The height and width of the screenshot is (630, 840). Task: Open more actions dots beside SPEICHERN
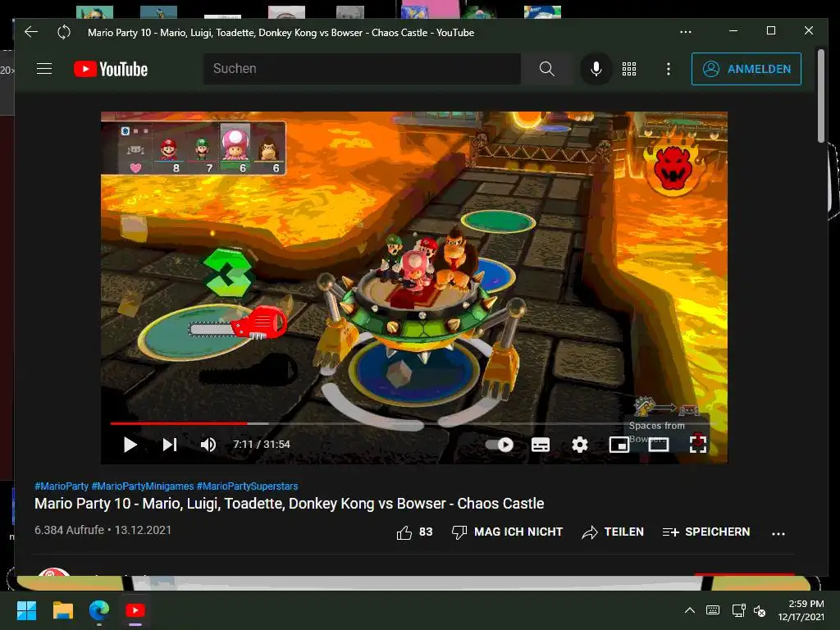click(x=778, y=533)
